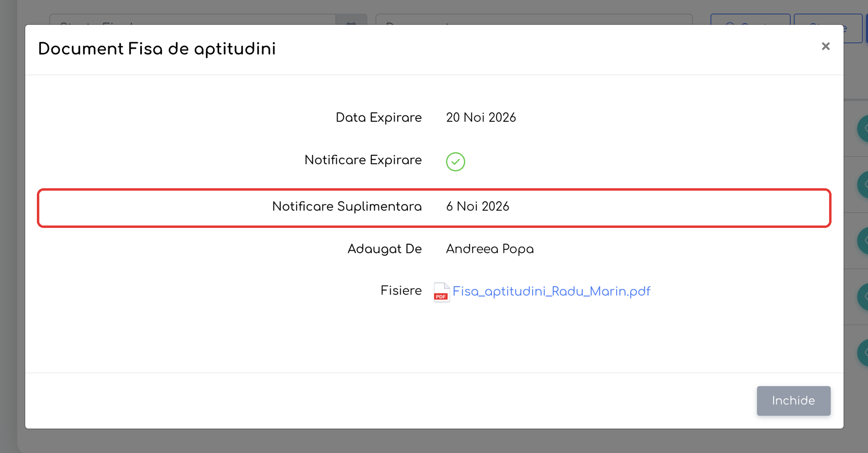
Task: Click the "Adaugat De" label
Action: [x=385, y=249]
